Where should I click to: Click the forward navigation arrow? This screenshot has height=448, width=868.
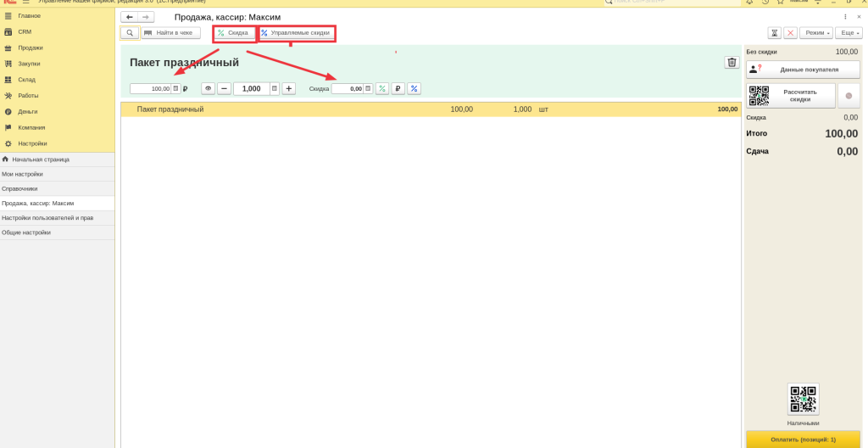pyautogui.click(x=146, y=17)
